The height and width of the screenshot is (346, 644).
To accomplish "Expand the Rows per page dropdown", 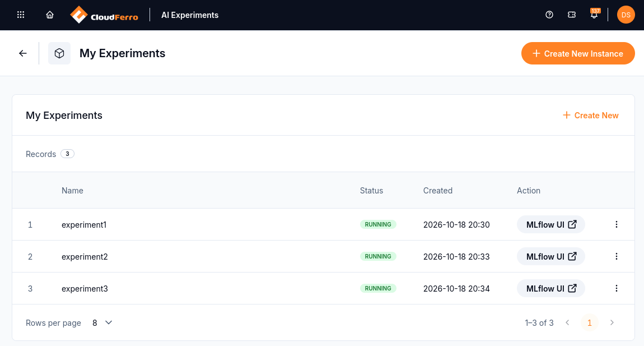I will pos(102,323).
